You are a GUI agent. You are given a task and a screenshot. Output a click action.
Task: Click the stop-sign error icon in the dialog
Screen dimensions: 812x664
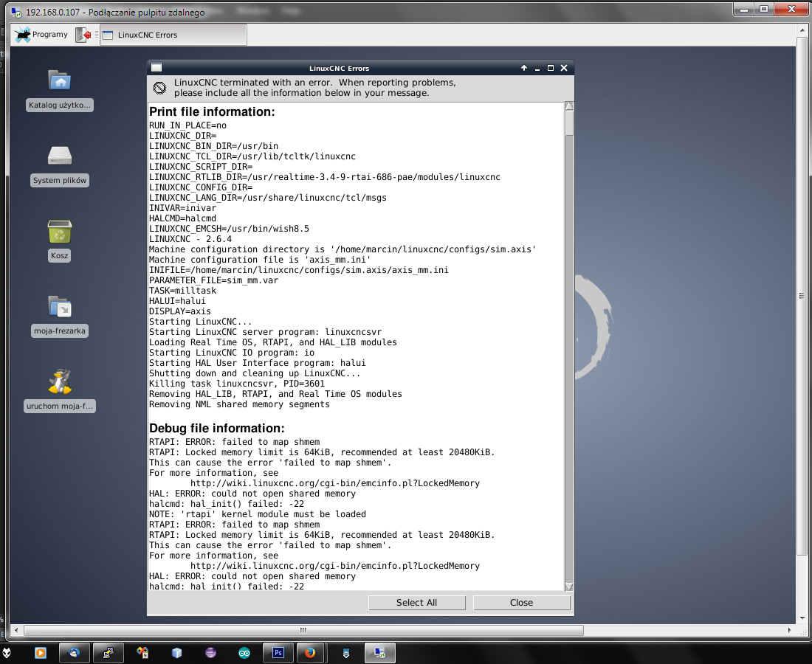tap(159, 88)
